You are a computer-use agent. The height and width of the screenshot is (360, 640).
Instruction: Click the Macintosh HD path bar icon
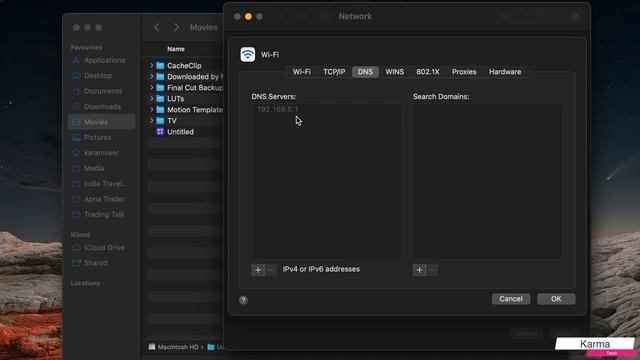click(x=152, y=347)
